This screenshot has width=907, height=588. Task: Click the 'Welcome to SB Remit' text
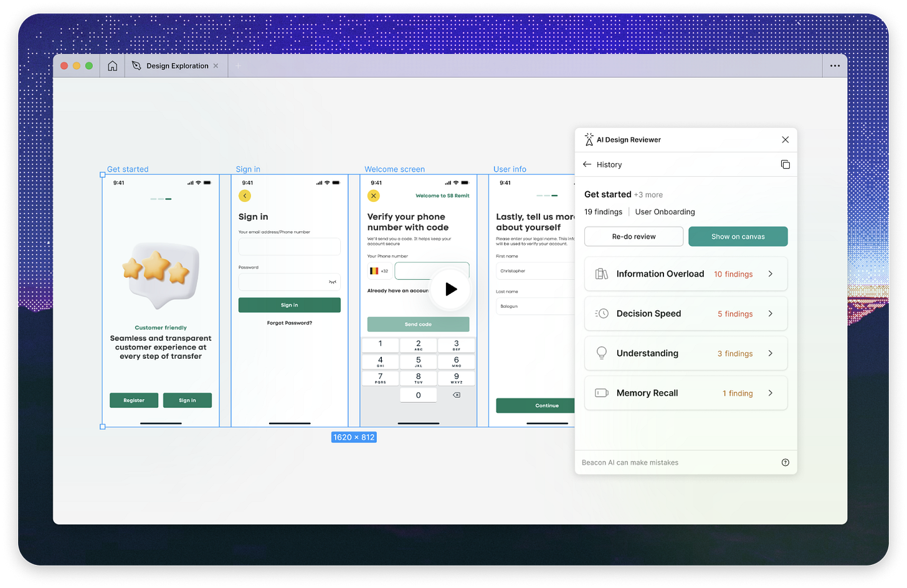pyautogui.click(x=442, y=196)
